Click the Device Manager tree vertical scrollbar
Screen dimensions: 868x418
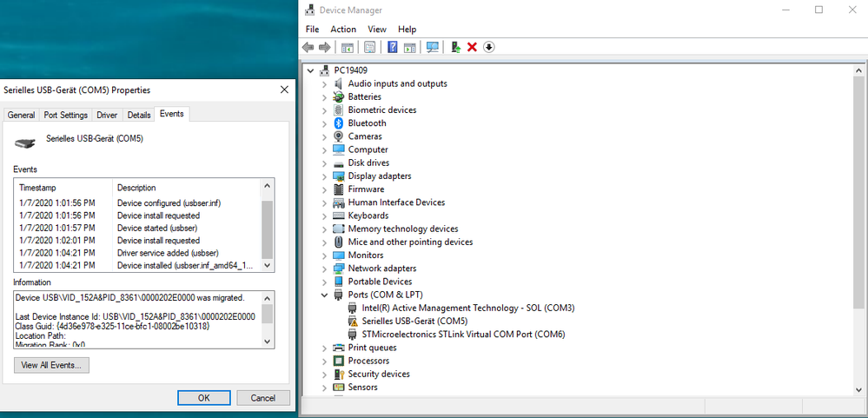(858, 191)
